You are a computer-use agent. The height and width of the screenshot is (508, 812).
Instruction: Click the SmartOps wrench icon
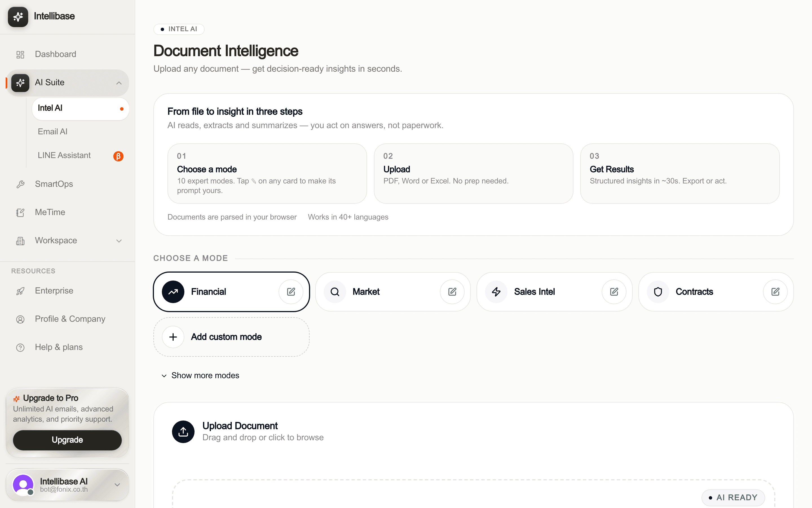tap(21, 184)
